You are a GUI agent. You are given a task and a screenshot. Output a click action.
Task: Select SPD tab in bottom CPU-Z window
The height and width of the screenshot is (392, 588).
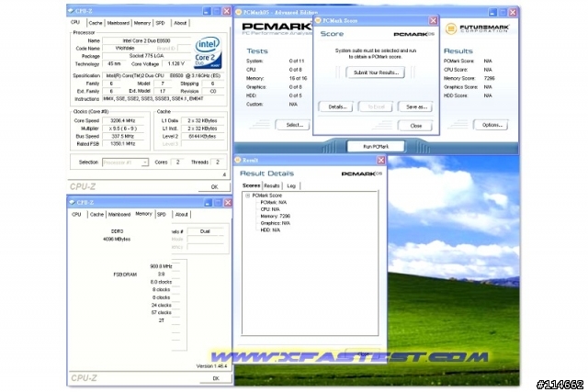point(162,215)
